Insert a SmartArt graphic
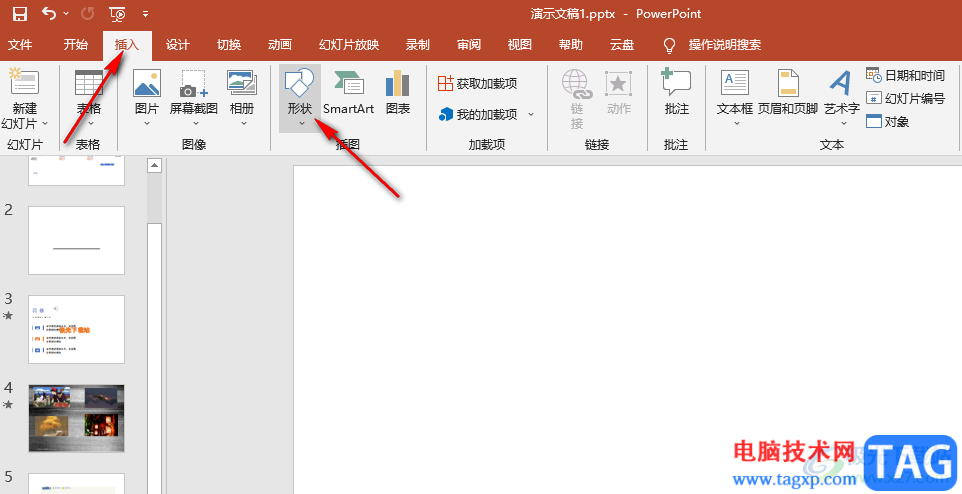Viewport: 962px width, 494px height. 348,93
